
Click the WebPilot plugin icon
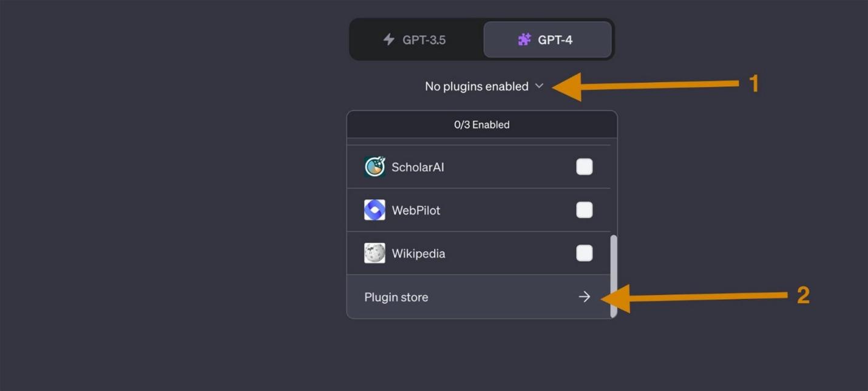(375, 209)
